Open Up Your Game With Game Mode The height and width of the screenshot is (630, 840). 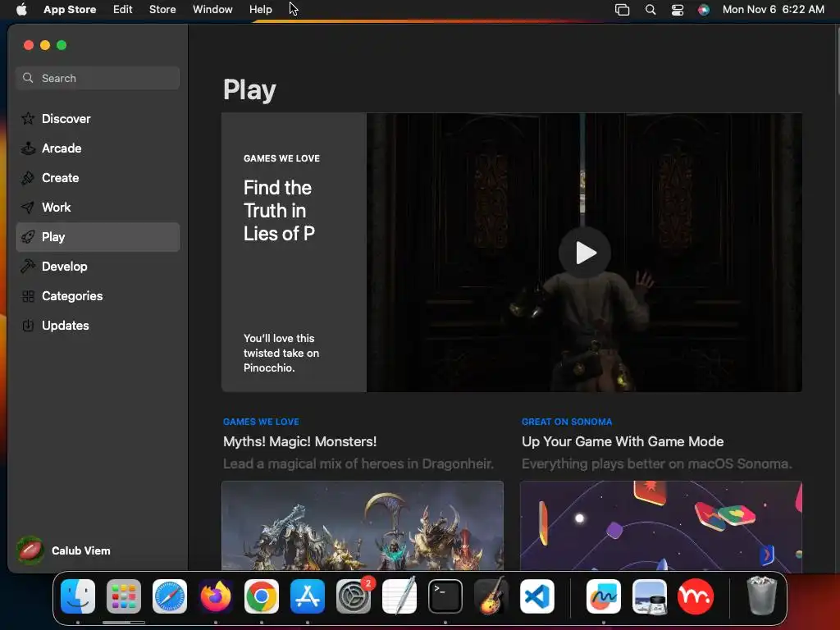coord(623,441)
